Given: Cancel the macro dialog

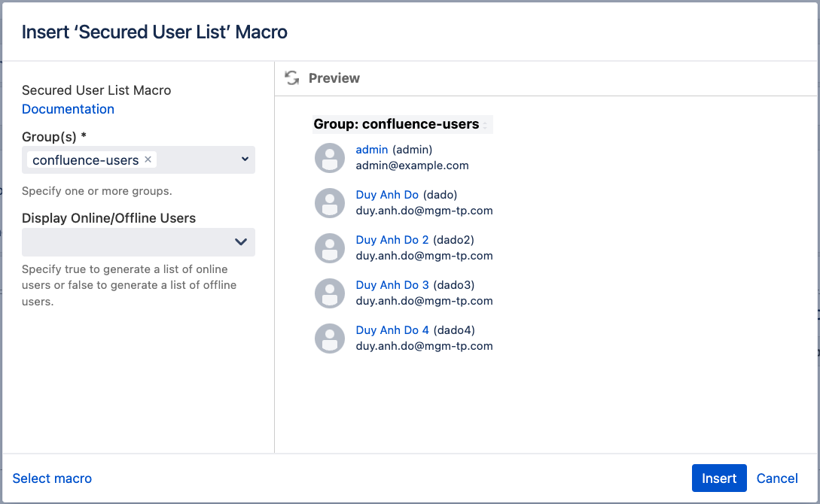Looking at the screenshot, I should coord(777,478).
